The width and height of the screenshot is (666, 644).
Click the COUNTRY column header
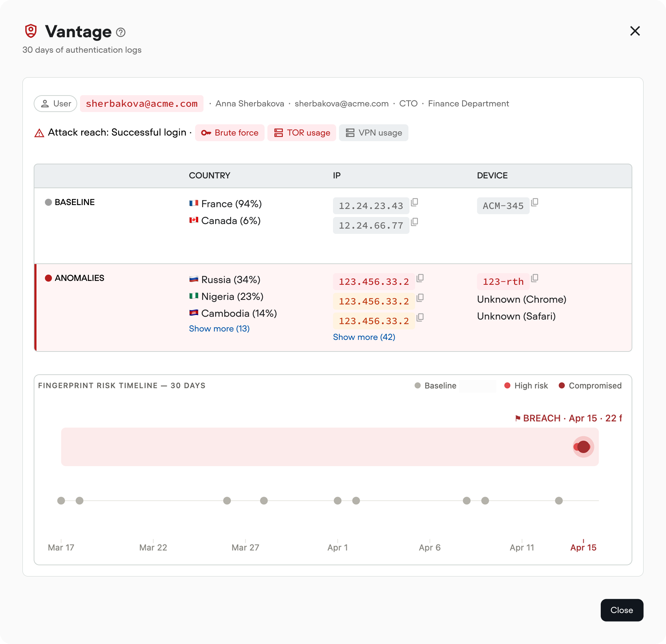point(209,176)
